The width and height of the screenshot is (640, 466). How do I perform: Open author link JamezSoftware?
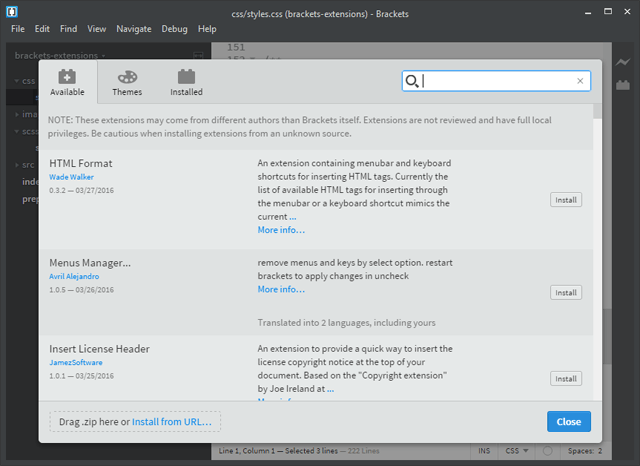pos(76,362)
